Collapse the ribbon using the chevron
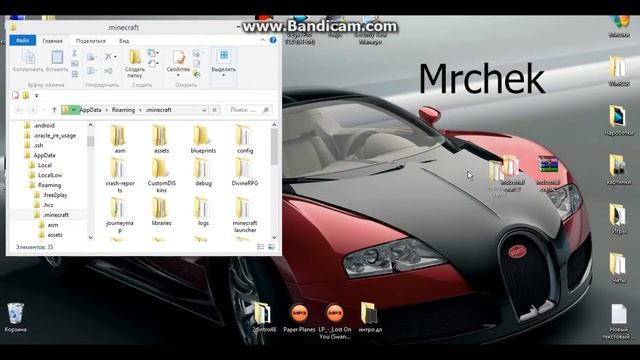Image resolution: width=640 pixels, height=360 pixels. [x=262, y=40]
